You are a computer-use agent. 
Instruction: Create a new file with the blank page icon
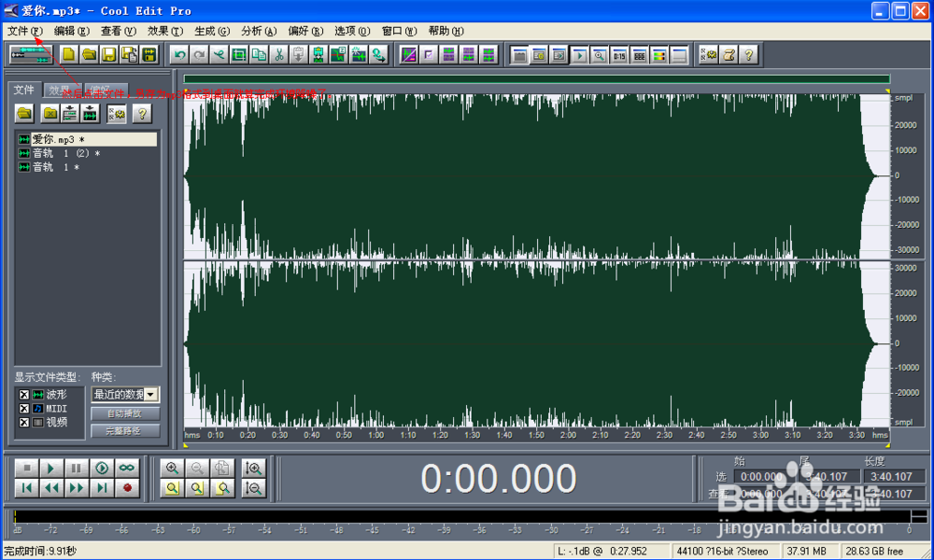point(69,55)
